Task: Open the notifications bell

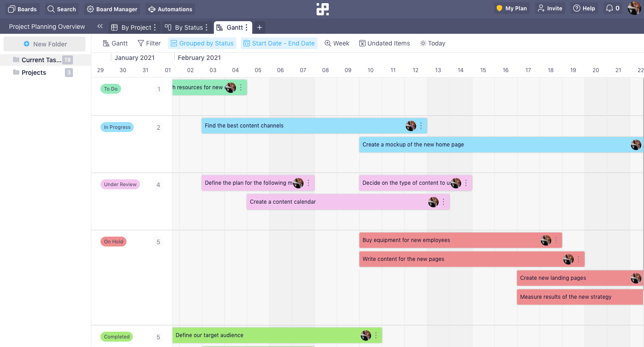Action: 609,8
